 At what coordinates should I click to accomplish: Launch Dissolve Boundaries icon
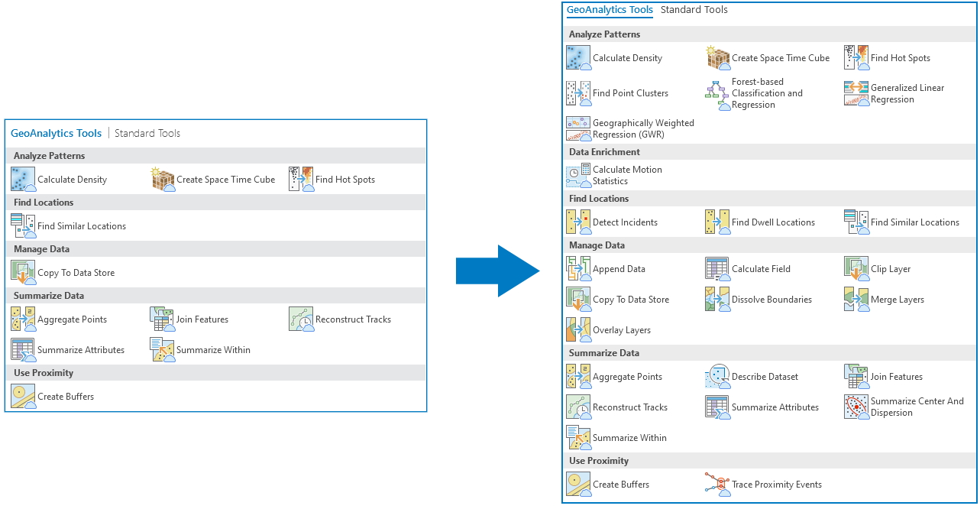pyautogui.click(x=717, y=300)
